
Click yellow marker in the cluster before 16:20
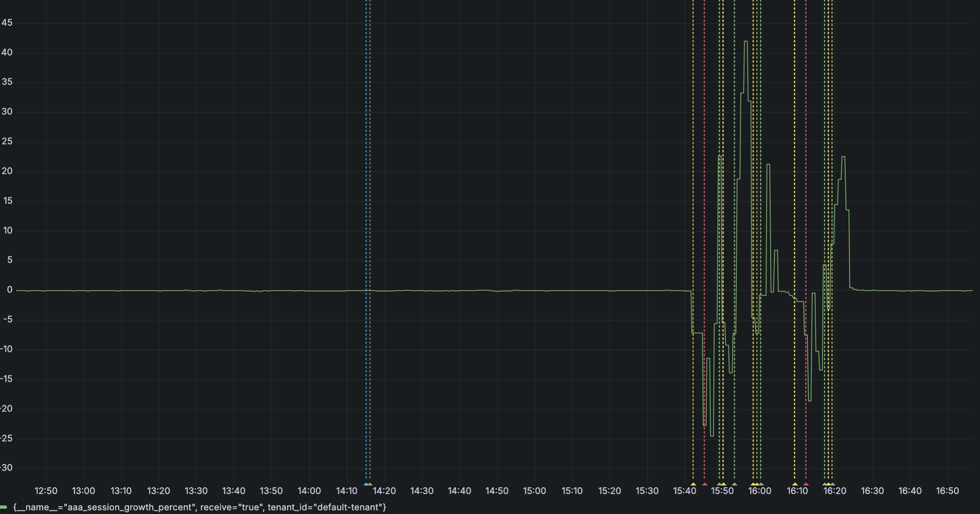pyautogui.click(x=828, y=485)
